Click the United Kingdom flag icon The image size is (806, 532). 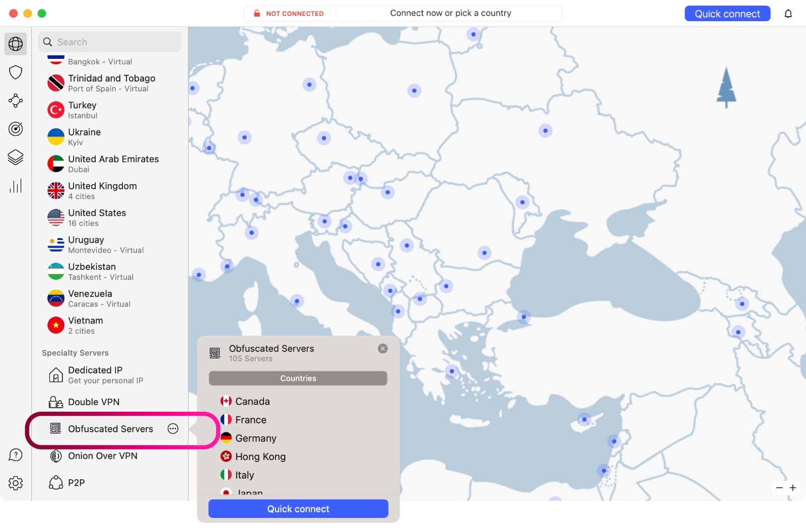click(x=56, y=191)
